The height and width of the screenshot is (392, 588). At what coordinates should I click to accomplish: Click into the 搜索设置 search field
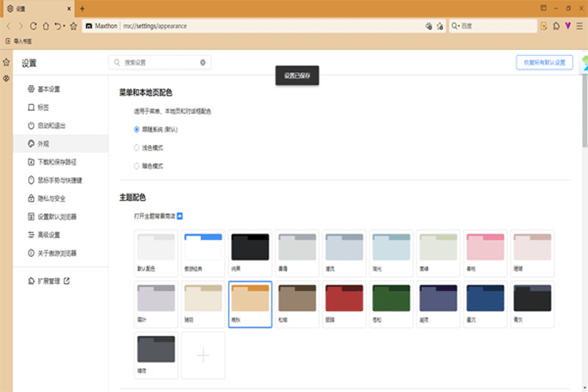click(x=158, y=63)
